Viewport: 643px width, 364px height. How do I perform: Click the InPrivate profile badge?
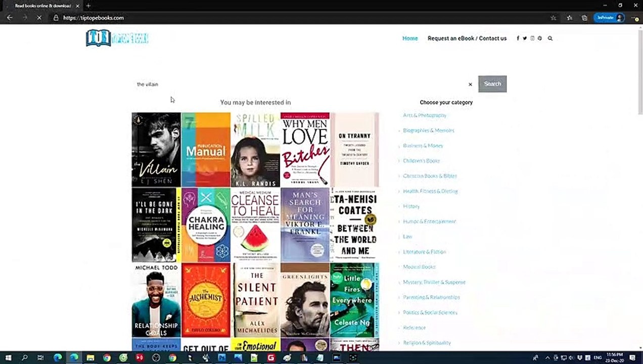coord(610,18)
